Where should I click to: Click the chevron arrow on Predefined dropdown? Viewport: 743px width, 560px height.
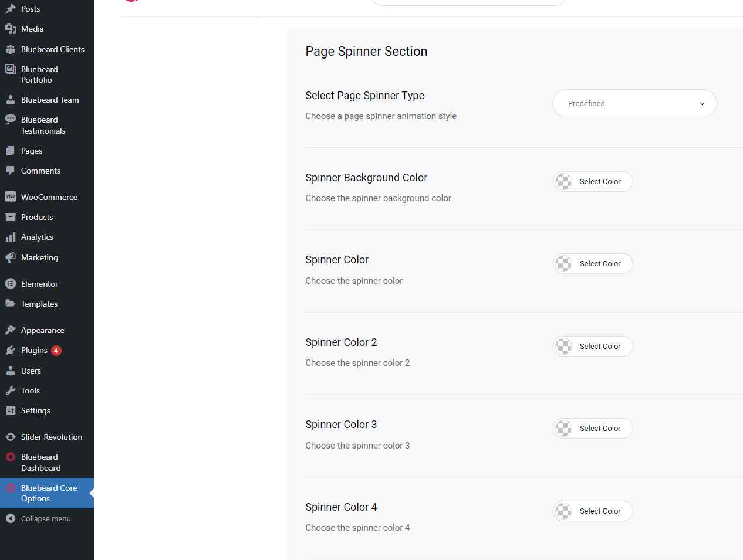[702, 104]
